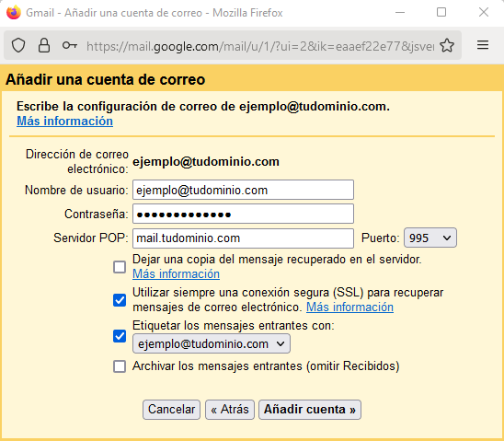The image size is (504, 441).
Task: Minimize the Firefox window
Action: [400, 13]
